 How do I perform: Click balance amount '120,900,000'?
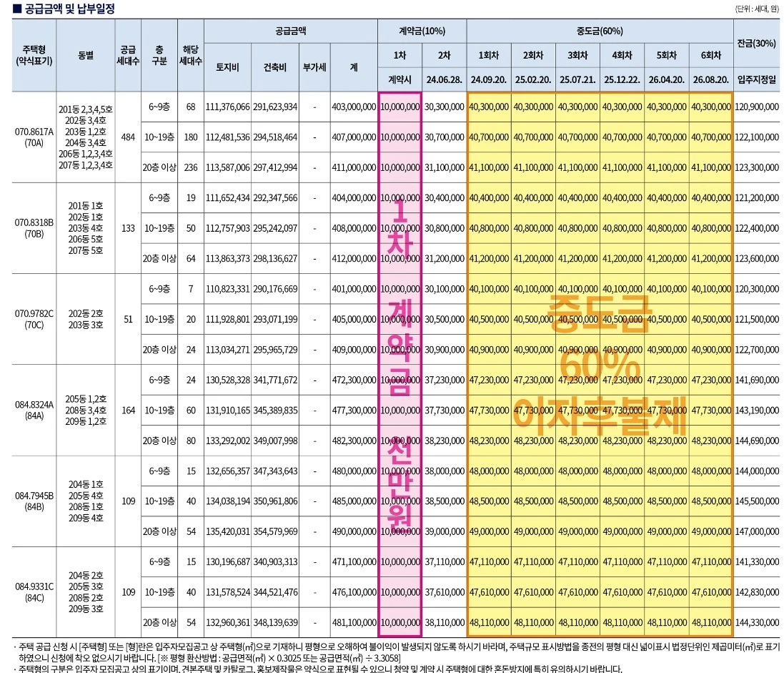(x=757, y=107)
